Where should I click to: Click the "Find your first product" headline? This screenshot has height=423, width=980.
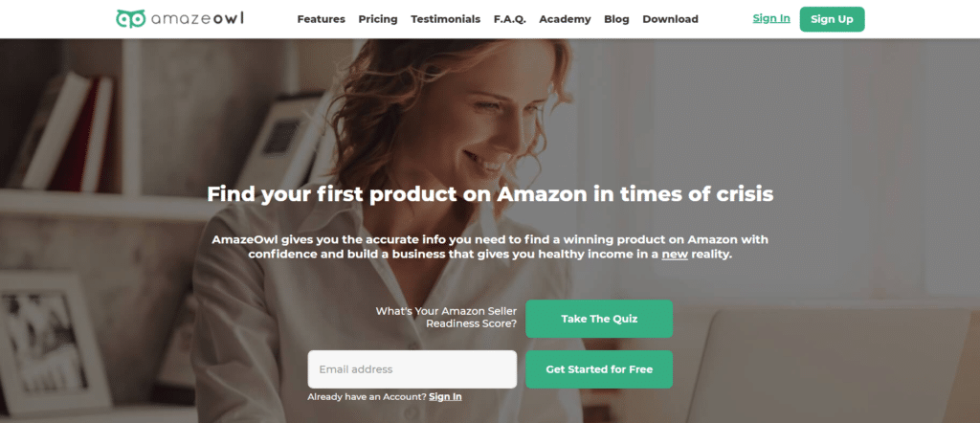pos(490,194)
